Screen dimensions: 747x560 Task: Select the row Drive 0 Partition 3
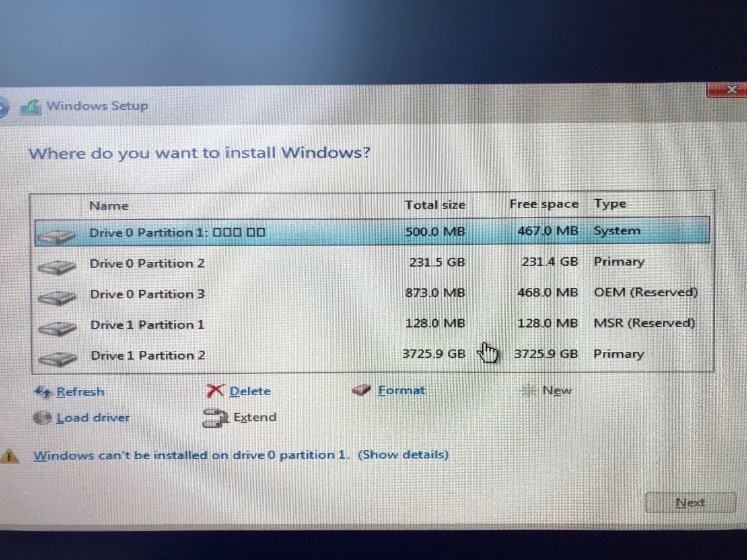click(373, 293)
